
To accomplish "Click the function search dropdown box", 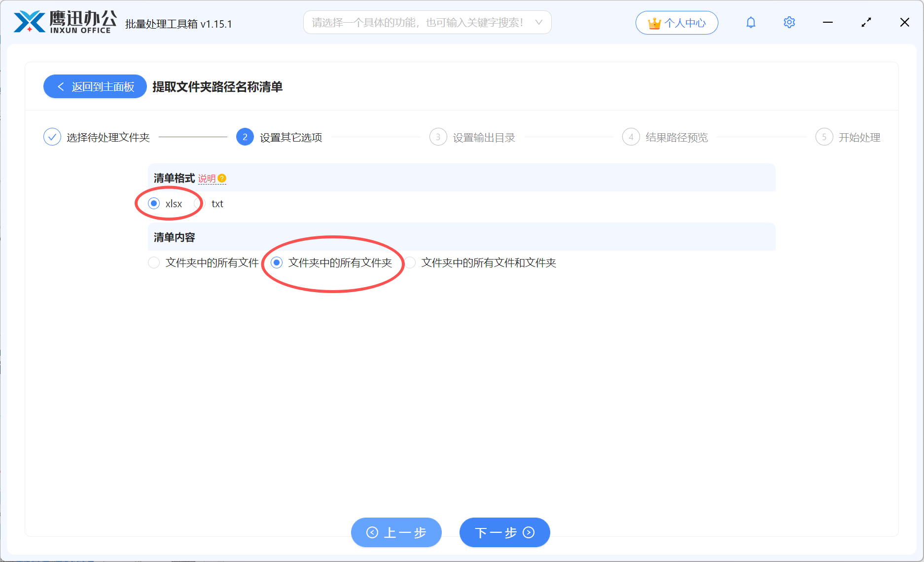I will pyautogui.click(x=427, y=22).
